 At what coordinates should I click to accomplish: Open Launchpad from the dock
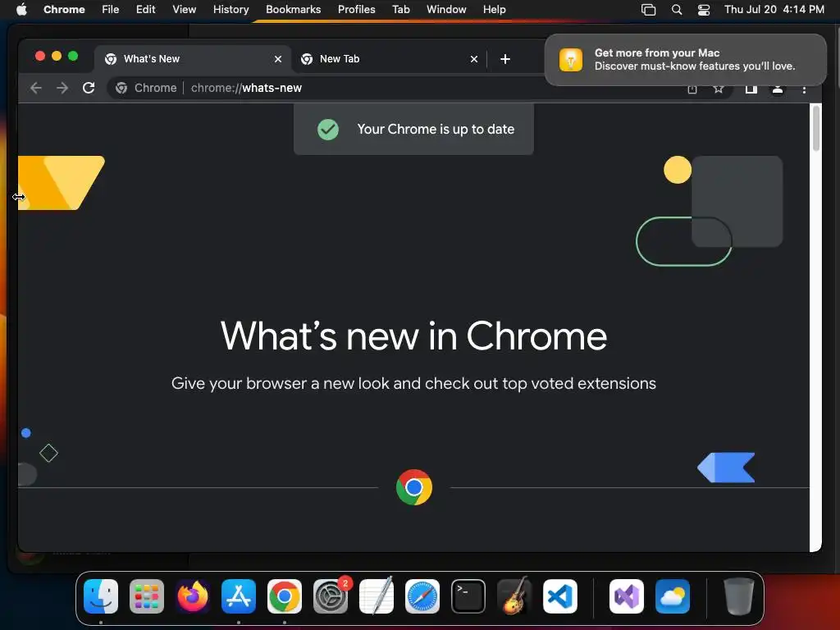[x=147, y=596]
